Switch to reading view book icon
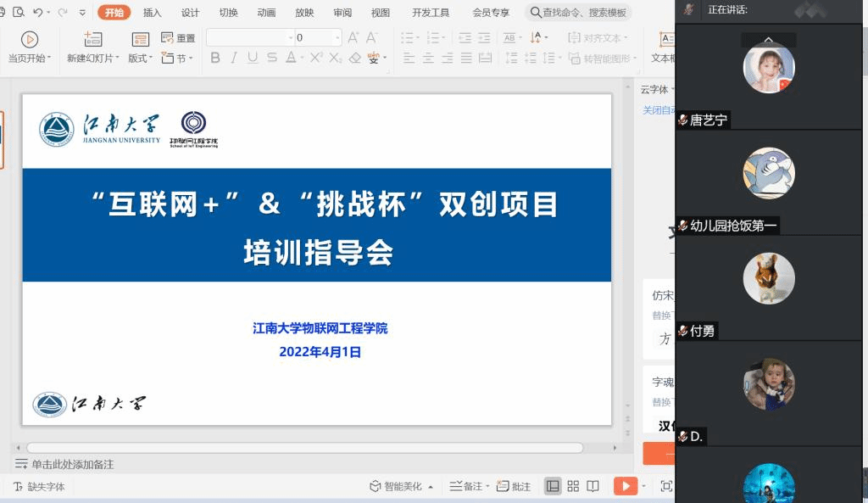This screenshot has height=503, width=868. coord(593,486)
